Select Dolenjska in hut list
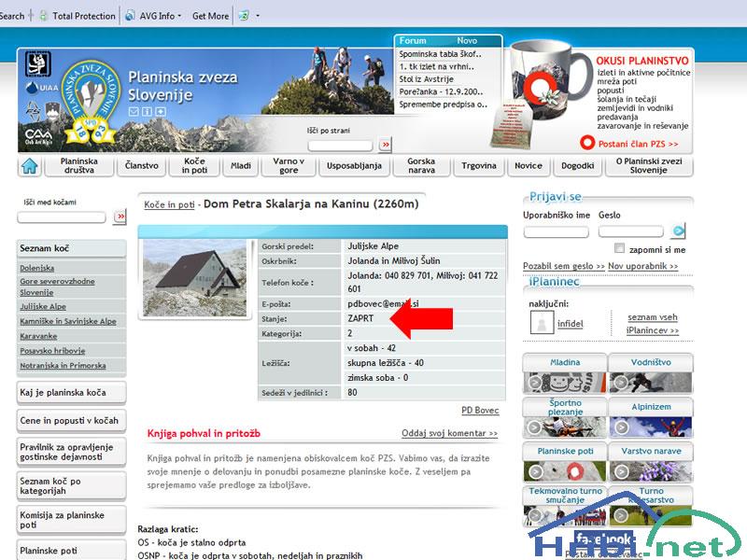The image size is (747, 560). point(37,268)
